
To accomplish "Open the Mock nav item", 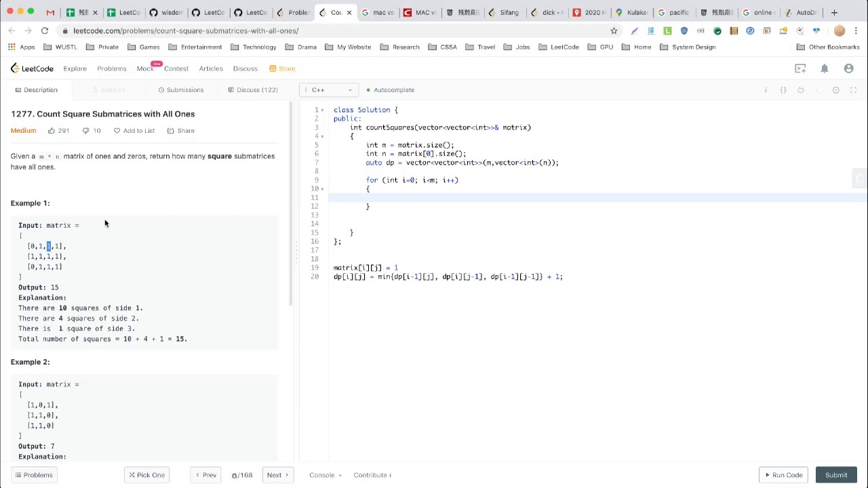I will click(145, 68).
